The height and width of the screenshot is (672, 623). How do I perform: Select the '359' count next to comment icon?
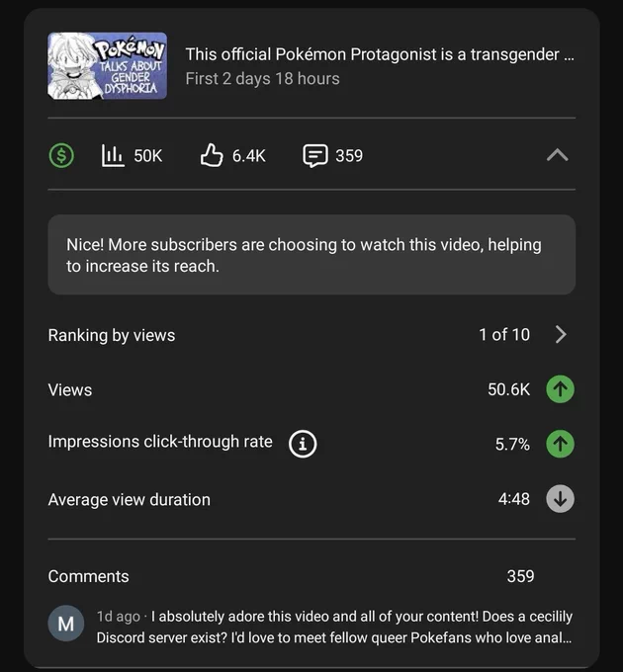(x=349, y=155)
